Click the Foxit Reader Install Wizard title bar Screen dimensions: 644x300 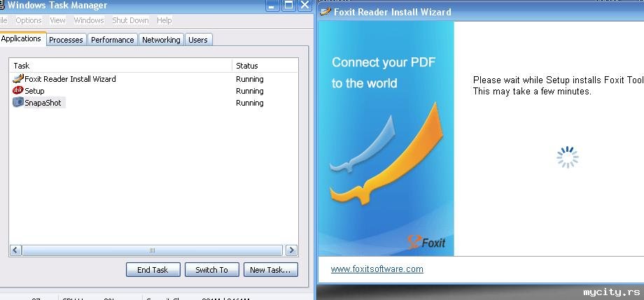(x=481, y=11)
